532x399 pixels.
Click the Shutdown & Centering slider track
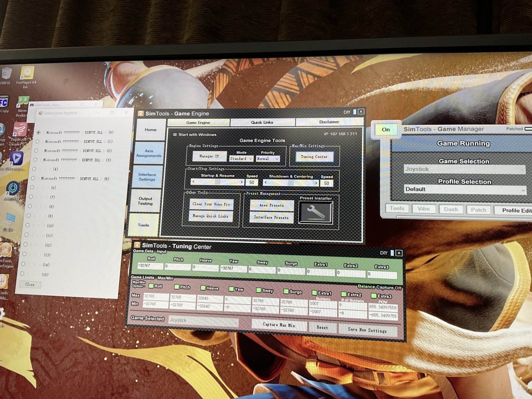point(291,183)
